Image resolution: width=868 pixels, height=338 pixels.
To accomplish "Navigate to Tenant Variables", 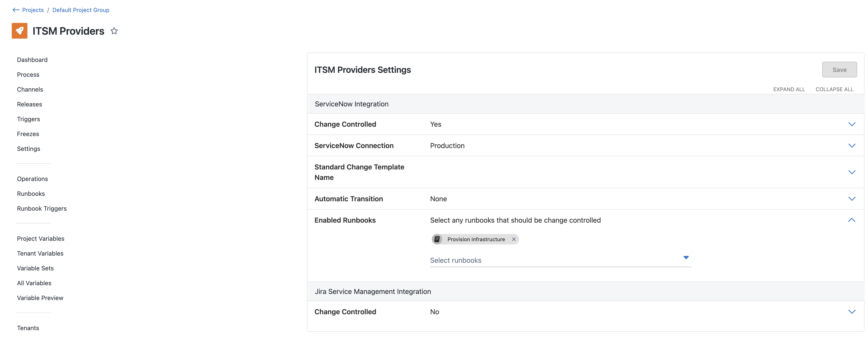I will (x=40, y=253).
